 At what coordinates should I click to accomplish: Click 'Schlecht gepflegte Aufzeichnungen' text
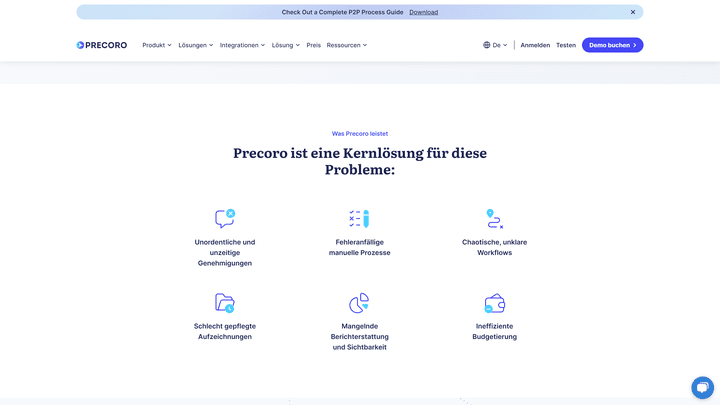[225, 331]
